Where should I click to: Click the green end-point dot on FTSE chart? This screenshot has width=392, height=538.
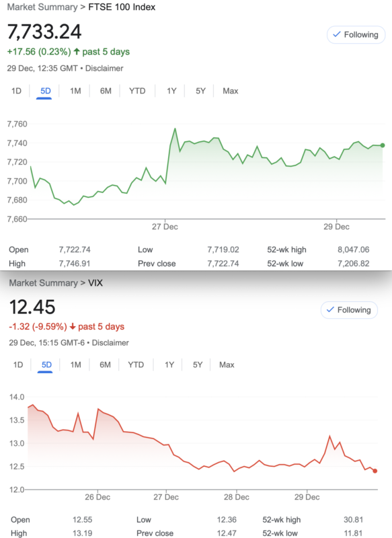(x=383, y=145)
